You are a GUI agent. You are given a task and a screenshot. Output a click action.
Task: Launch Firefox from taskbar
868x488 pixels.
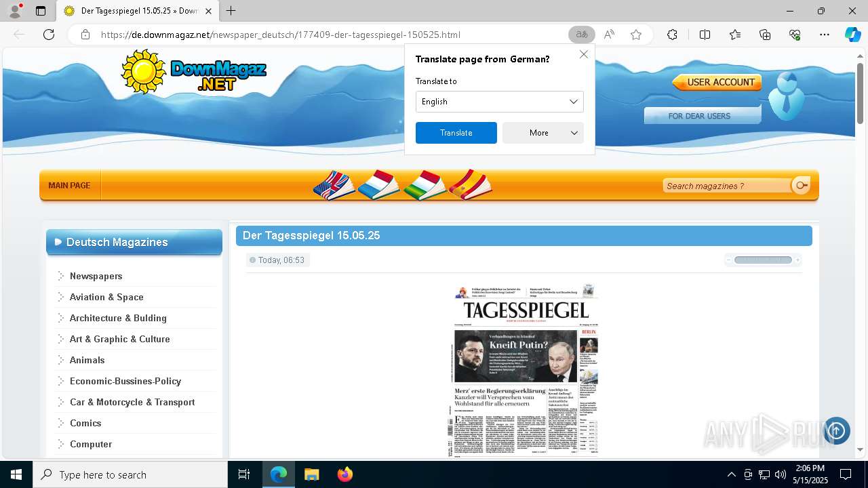pyautogui.click(x=345, y=474)
